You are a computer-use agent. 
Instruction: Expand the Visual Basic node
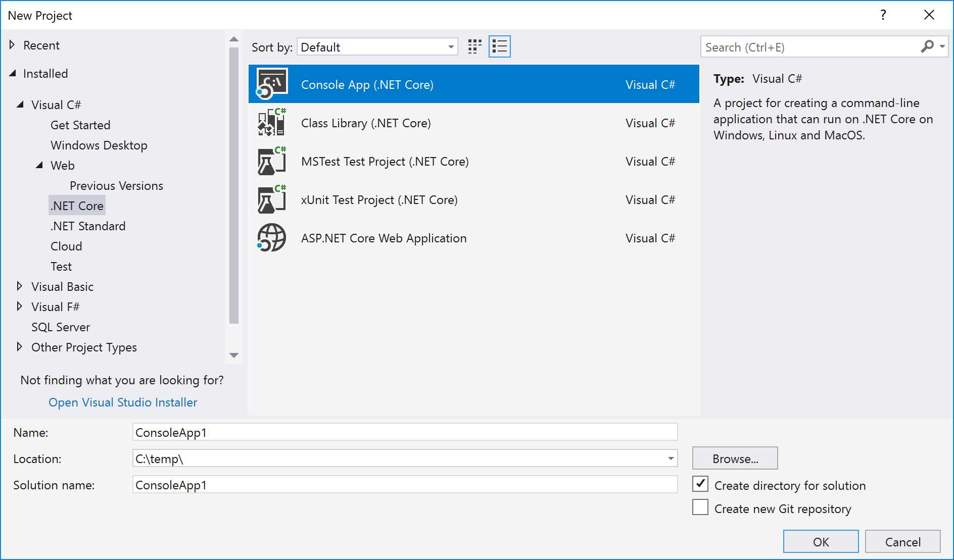click(x=20, y=286)
